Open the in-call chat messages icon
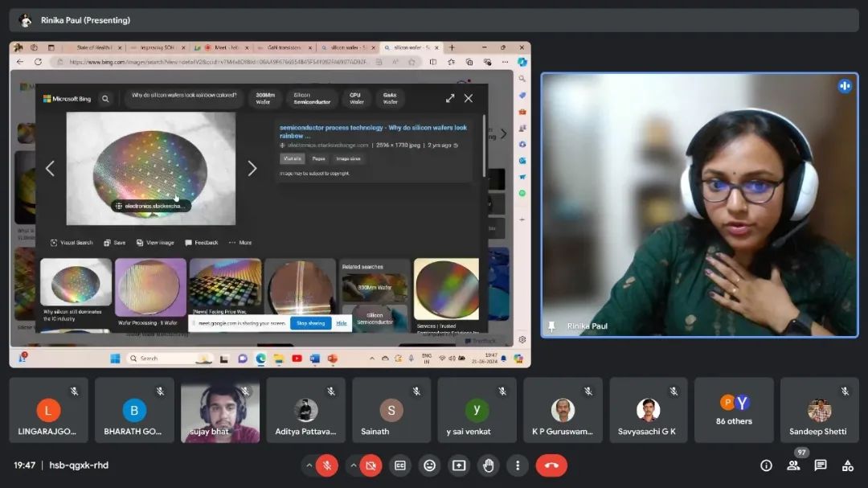This screenshot has height=488, width=868. point(821,465)
